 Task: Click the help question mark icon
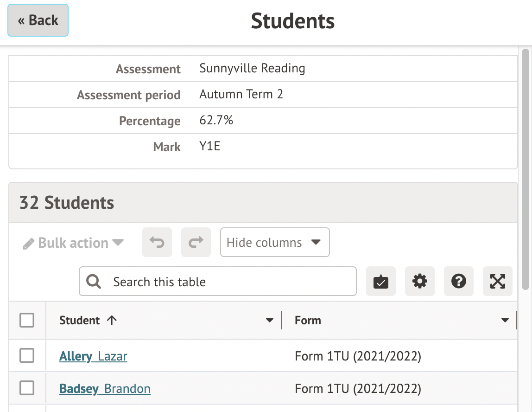point(459,281)
